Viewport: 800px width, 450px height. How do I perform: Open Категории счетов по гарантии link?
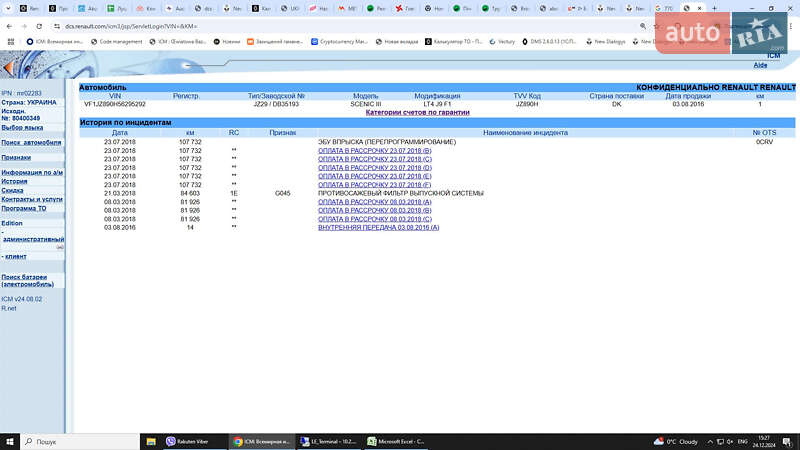tap(417, 112)
